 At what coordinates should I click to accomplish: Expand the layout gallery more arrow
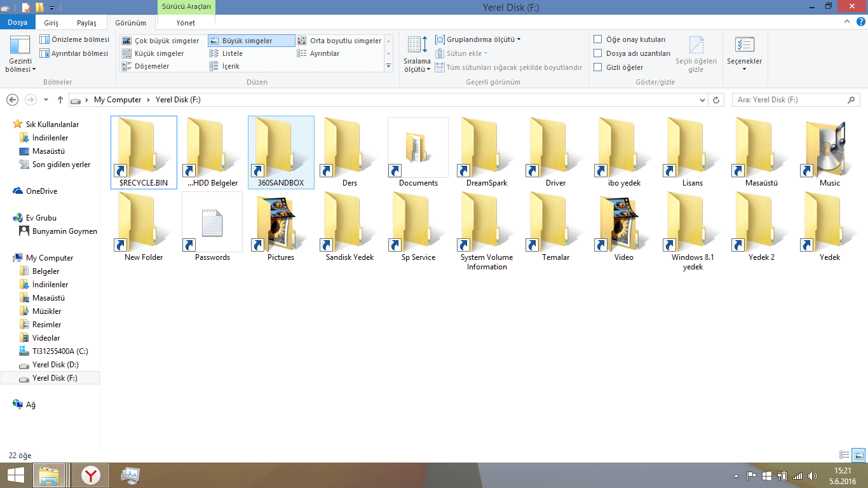pyautogui.click(x=388, y=66)
